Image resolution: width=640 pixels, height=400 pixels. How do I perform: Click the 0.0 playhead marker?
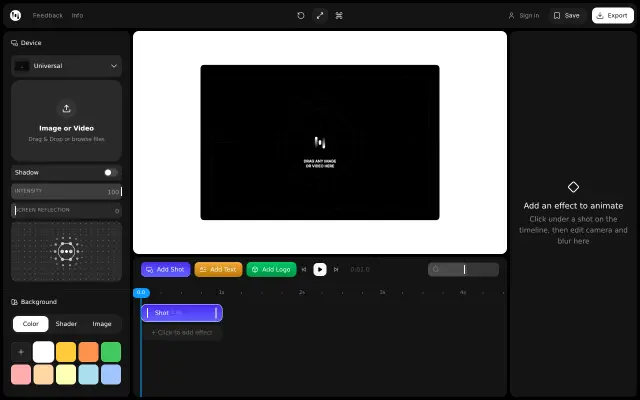(141, 292)
